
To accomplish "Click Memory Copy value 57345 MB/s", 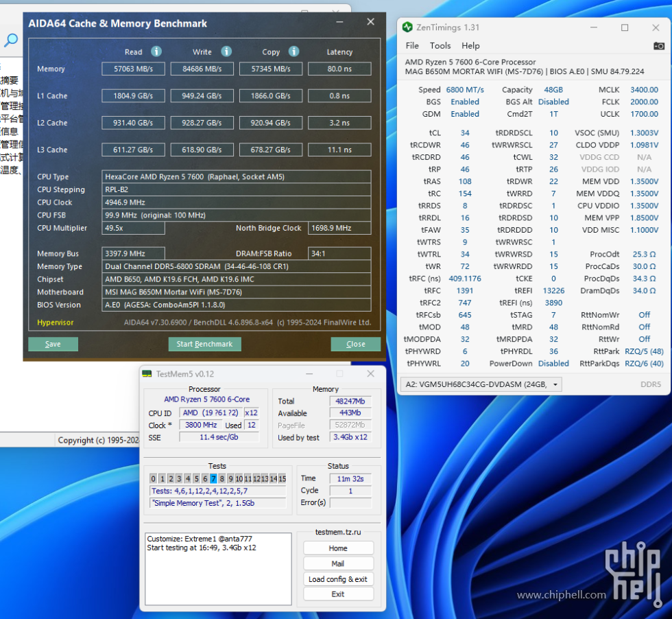I will 271,69.
